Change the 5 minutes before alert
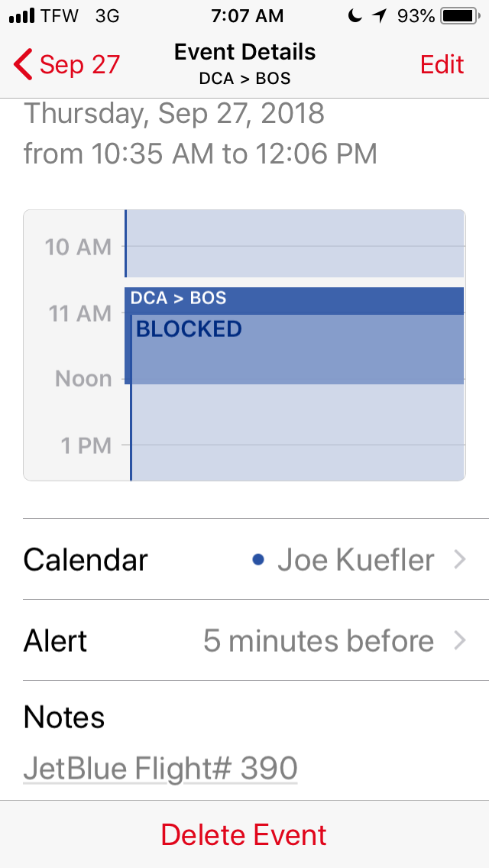489x868 pixels. point(318,641)
